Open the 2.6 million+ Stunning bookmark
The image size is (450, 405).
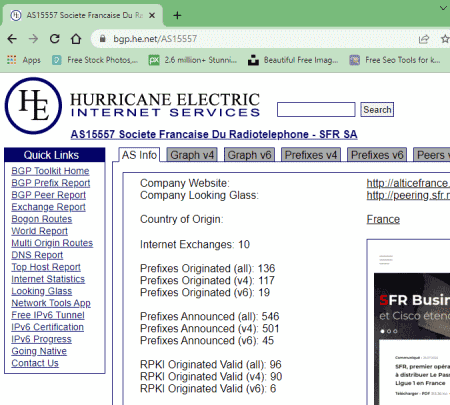pos(193,60)
